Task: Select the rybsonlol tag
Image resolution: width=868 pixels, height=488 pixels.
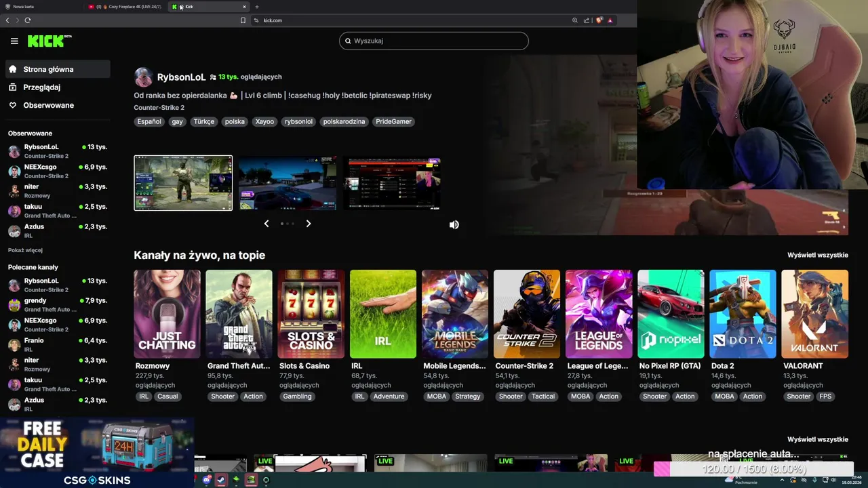Action: point(298,122)
